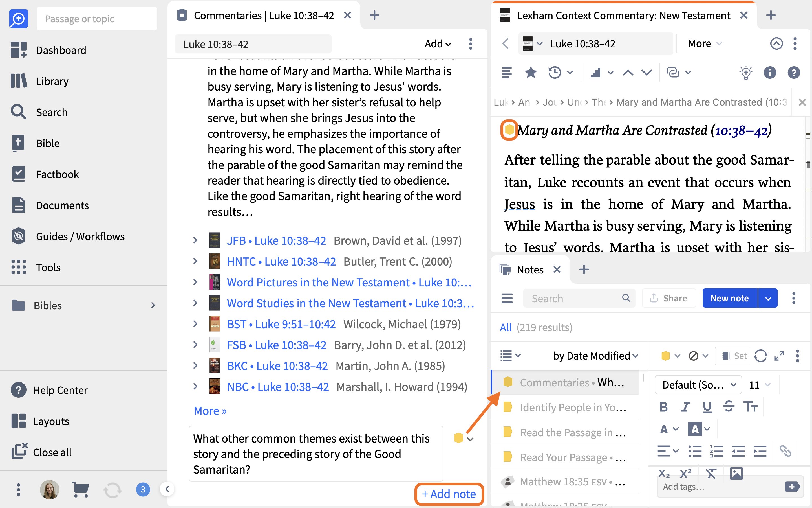812x508 pixels.
Task: Open NBC Luke 10:38–42 link
Action: point(277,387)
